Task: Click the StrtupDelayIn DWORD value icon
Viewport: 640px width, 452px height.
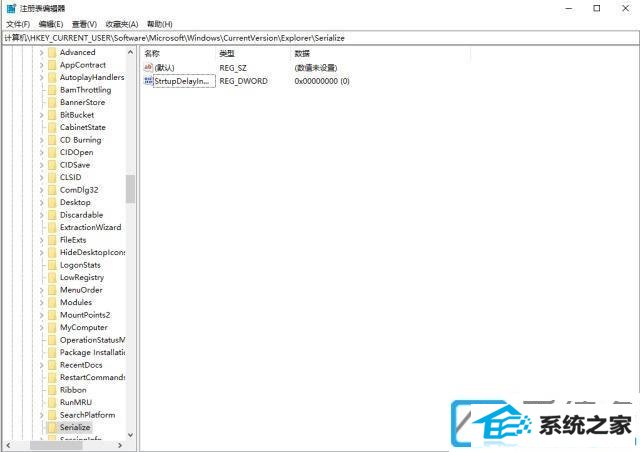Action: [x=149, y=81]
